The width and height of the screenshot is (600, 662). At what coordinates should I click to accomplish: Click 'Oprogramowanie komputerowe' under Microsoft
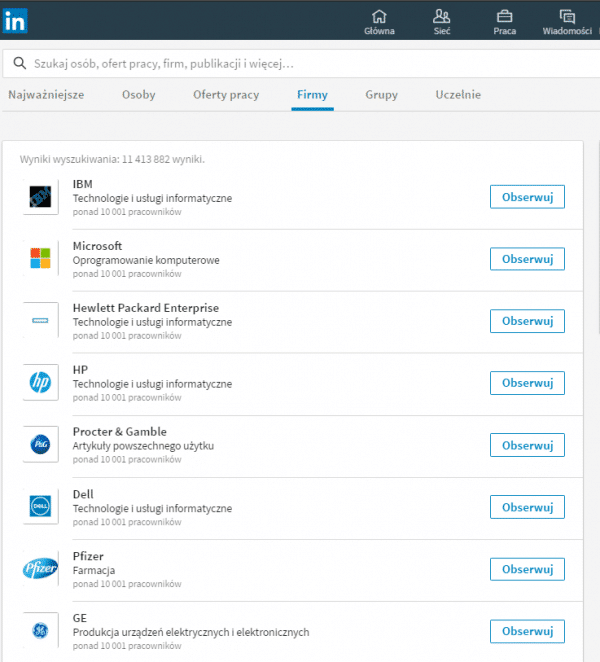[146, 260]
